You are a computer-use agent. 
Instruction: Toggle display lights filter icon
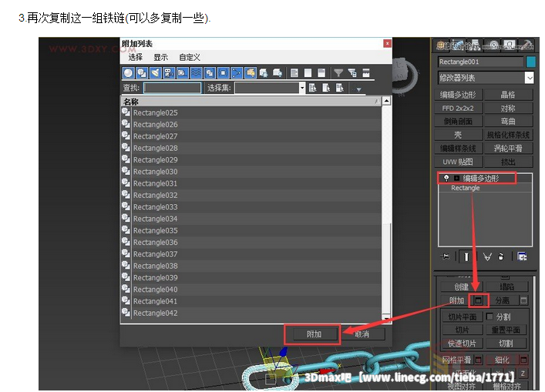tap(156, 73)
